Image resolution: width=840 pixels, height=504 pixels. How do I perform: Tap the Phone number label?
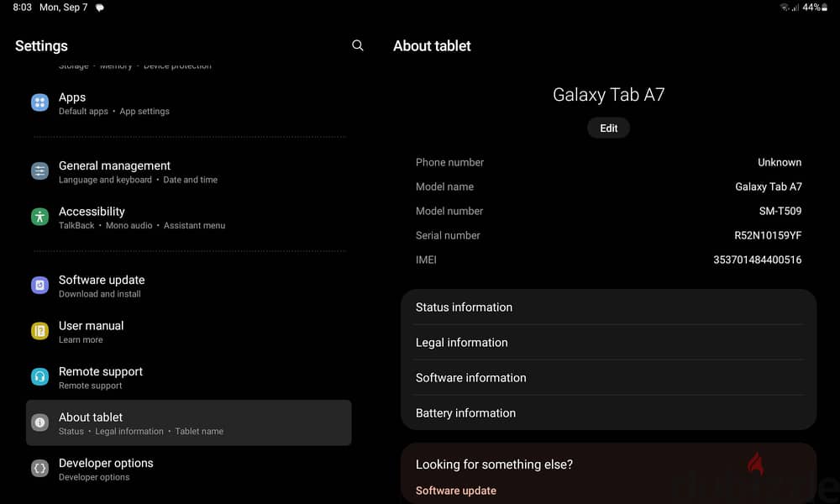pyautogui.click(x=449, y=162)
